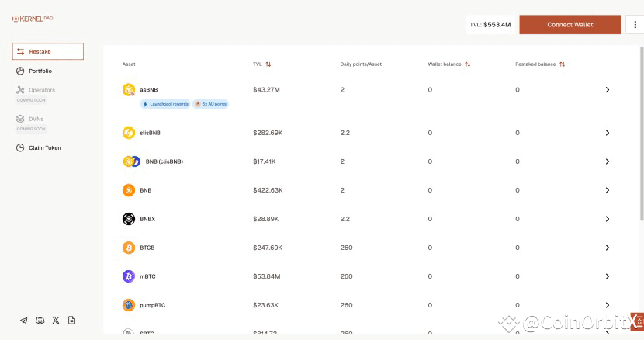Sort by Restaked balance column
This screenshot has width=644, height=340.
click(562, 64)
